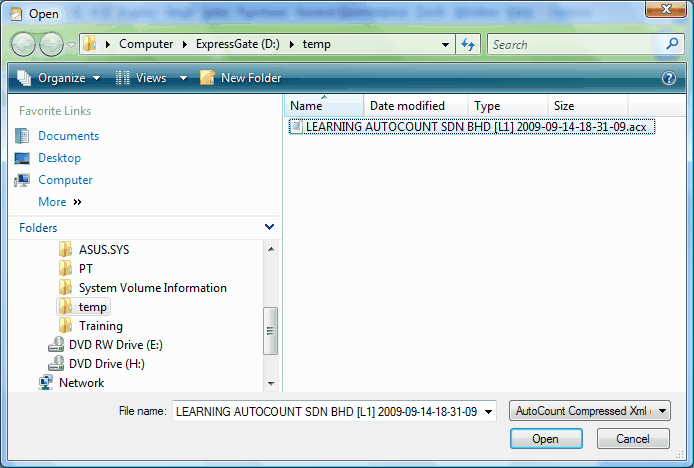Viewport: 694px width, 468px height.
Task: Select the ASUS.SYS folder in tree
Action: [x=104, y=250]
